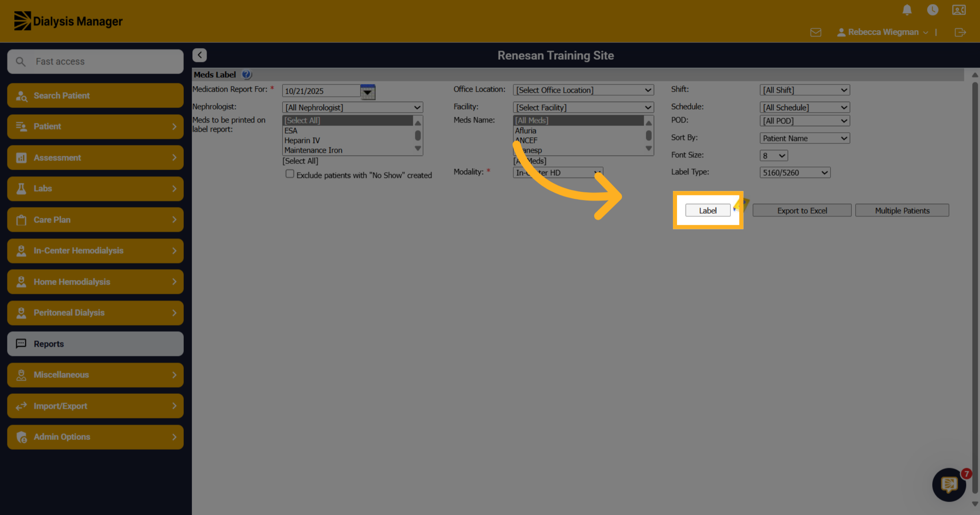Open the Label Type 5160/5260 dropdown
Screen dimensions: 980x515
pos(795,173)
